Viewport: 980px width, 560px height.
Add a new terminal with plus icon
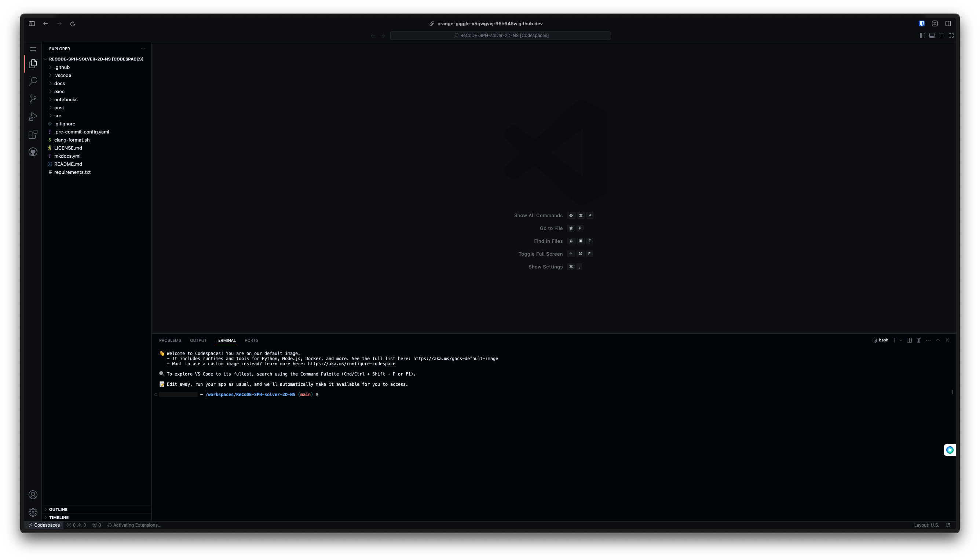[x=895, y=340]
